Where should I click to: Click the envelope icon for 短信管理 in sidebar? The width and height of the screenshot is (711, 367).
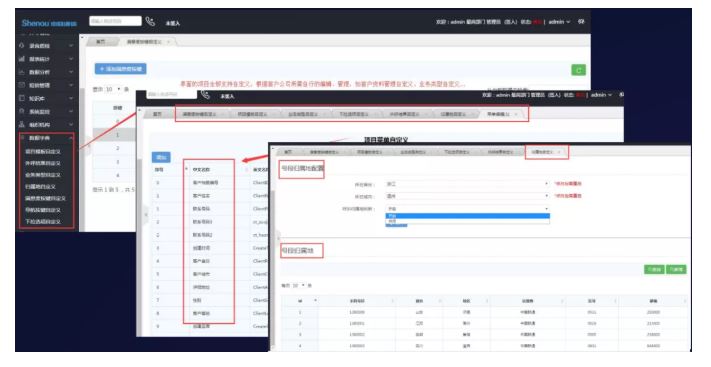(x=21, y=85)
